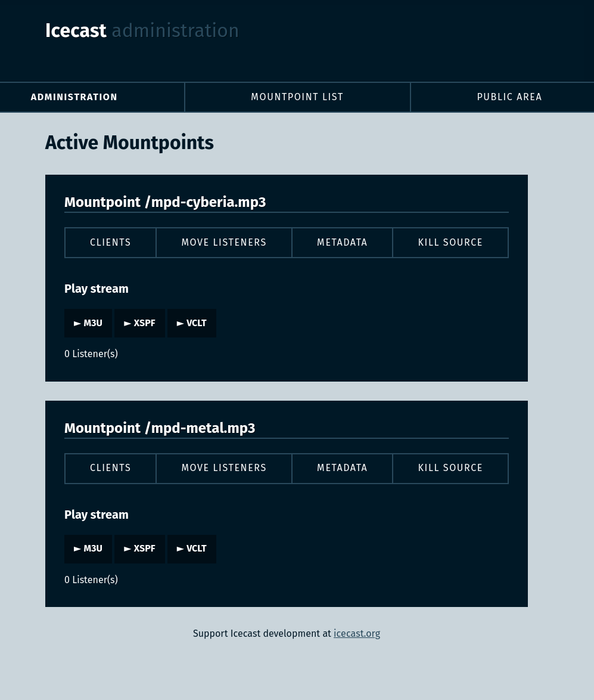Play the M3U stream for mpd-cyberia.mp3

click(88, 323)
